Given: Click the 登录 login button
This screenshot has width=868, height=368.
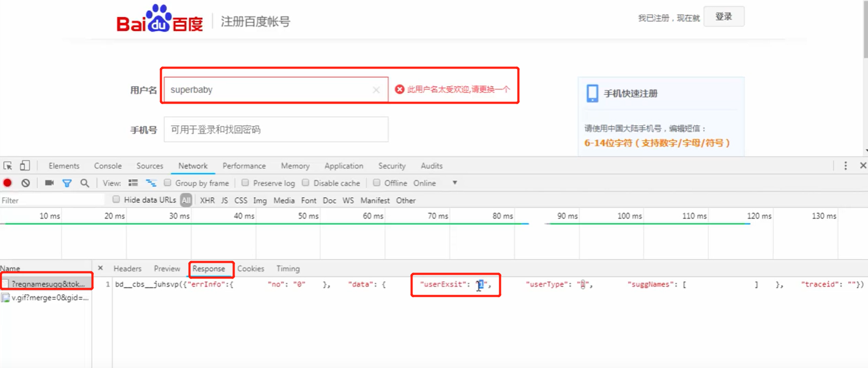Looking at the screenshot, I should tap(724, 16).
